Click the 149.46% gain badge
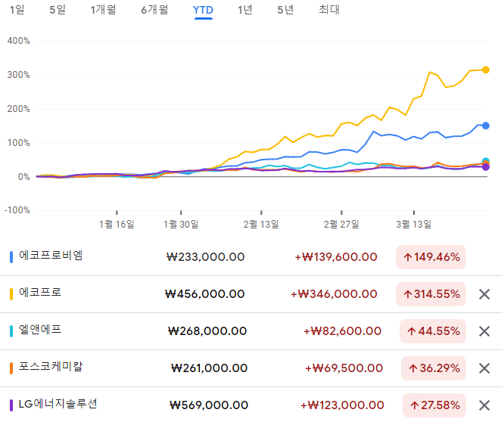504x422 pixels. pos(431,257)
